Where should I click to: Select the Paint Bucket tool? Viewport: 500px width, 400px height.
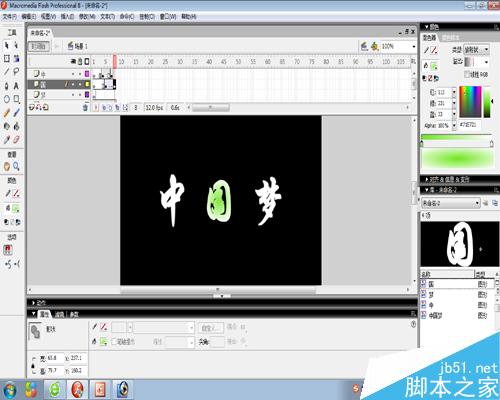(x=16, y=126)
